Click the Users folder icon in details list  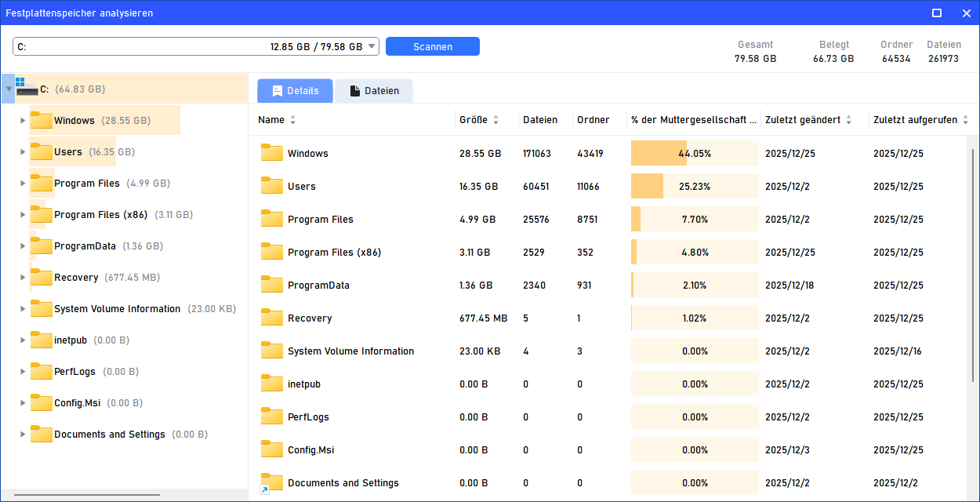click(x=271, y=186)
